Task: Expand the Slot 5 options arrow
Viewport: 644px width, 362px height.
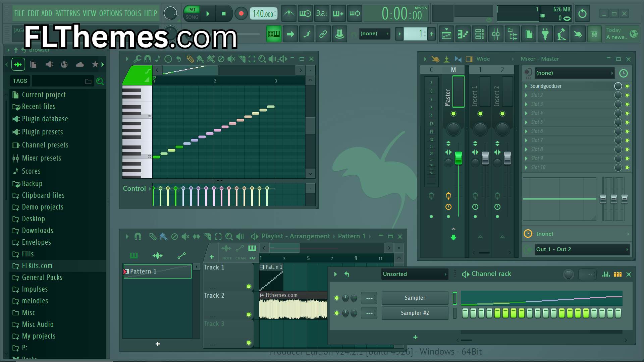Action: pyautogui.click(x=526, y=122)
